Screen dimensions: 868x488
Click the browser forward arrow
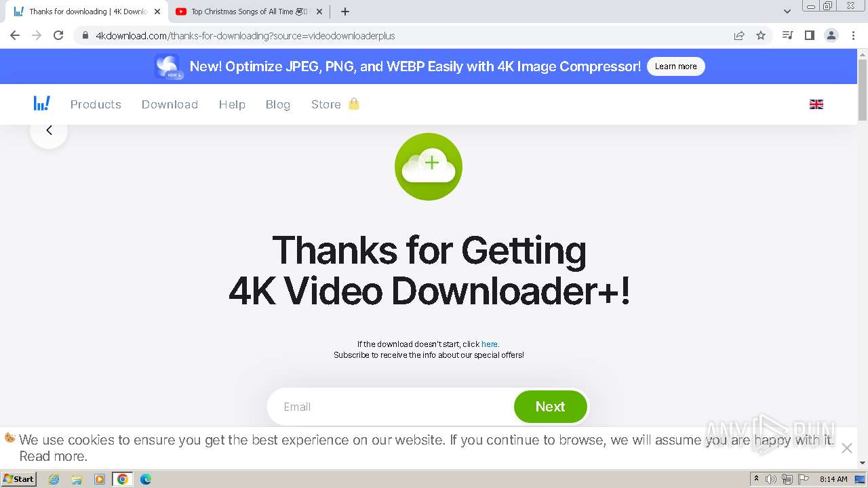(37, 35)
